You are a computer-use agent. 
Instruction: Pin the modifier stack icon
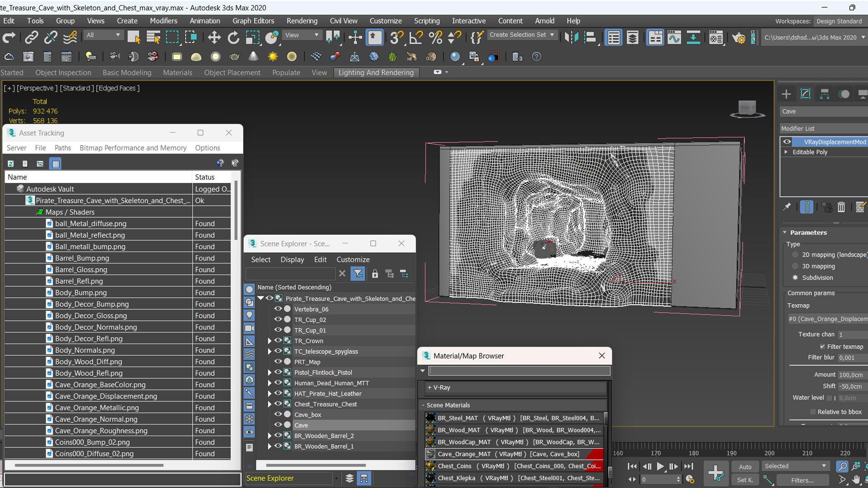point(787,207)
